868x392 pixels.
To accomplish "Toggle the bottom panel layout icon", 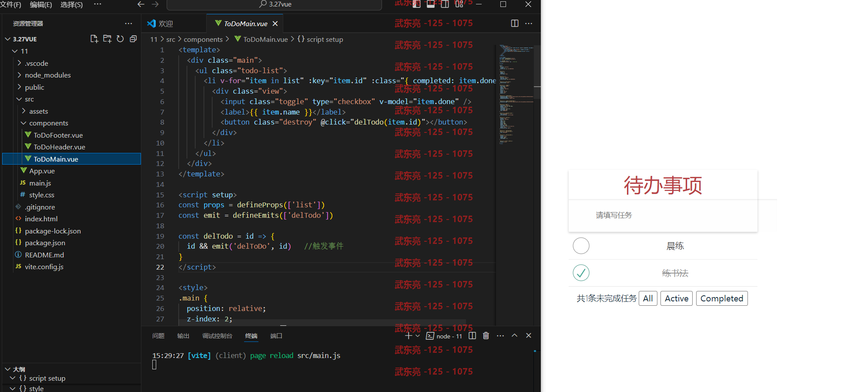I will tap(431, 4).
